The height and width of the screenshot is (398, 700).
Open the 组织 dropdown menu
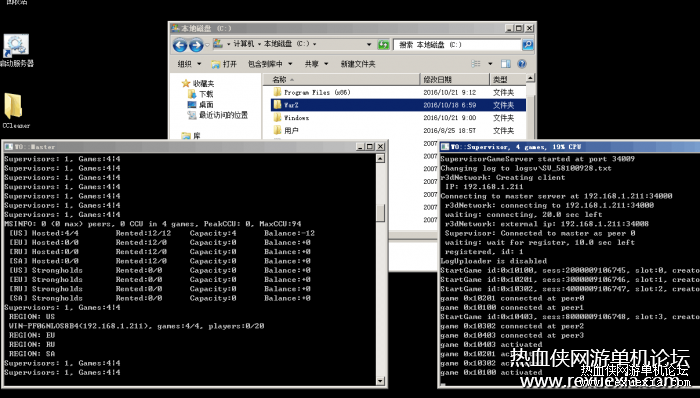[189, 64]
